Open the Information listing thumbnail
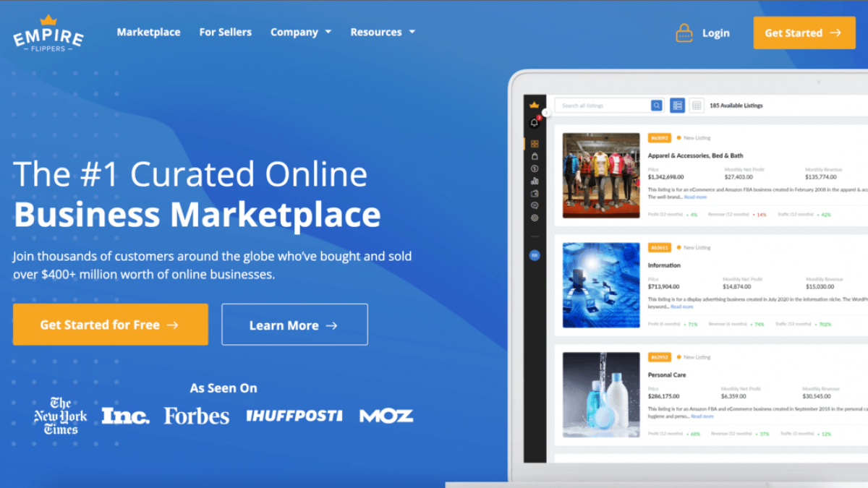Image resolution: width=868 pixels, height=488 pixels. pos(601,286)
